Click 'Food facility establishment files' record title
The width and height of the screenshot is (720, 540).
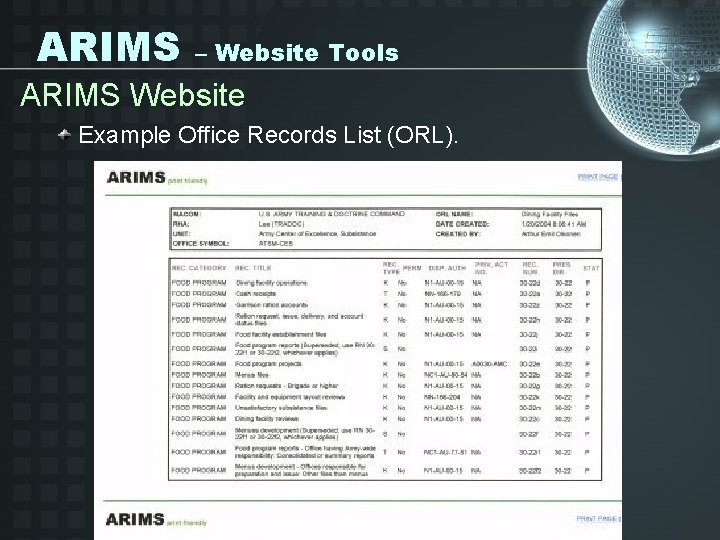(281, 335)
